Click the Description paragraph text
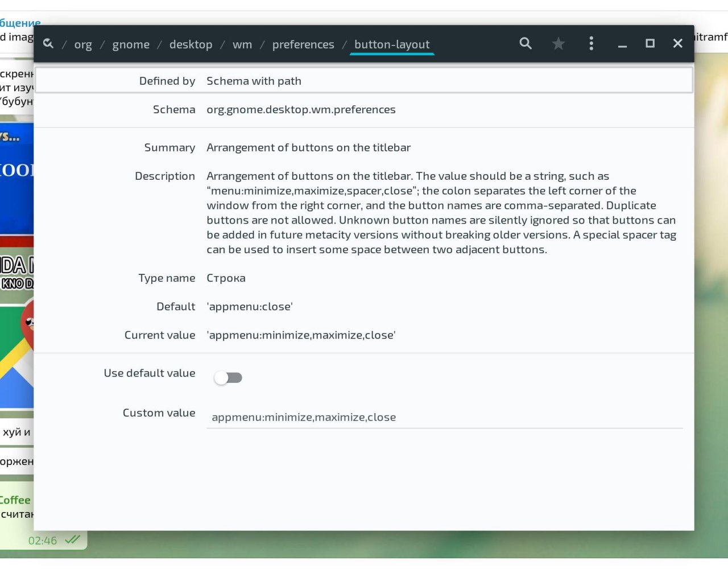This screenshot has width=728, height=573. 441,213
